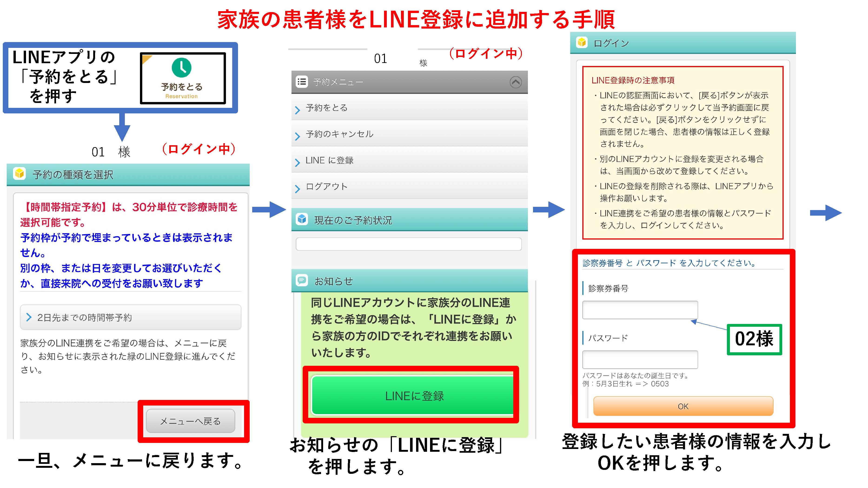Click the chevron on 2日先までの時間帯予約
868x488 pixels.
pos(29,317)
